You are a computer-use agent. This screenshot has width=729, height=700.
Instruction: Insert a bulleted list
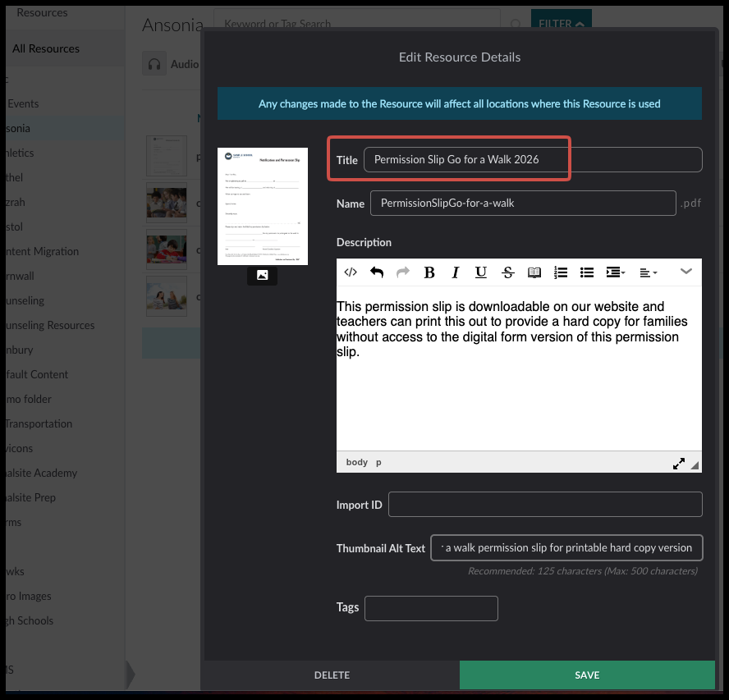coord(587,272)
